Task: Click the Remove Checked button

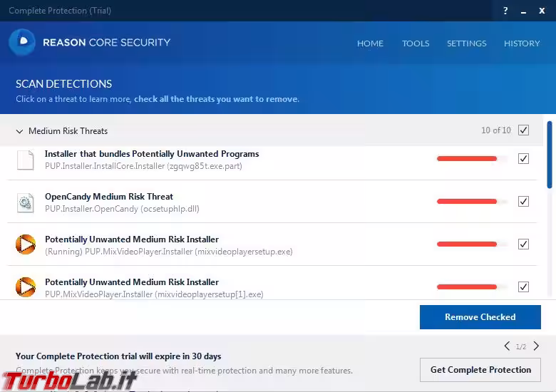Action: coord(480,317)
